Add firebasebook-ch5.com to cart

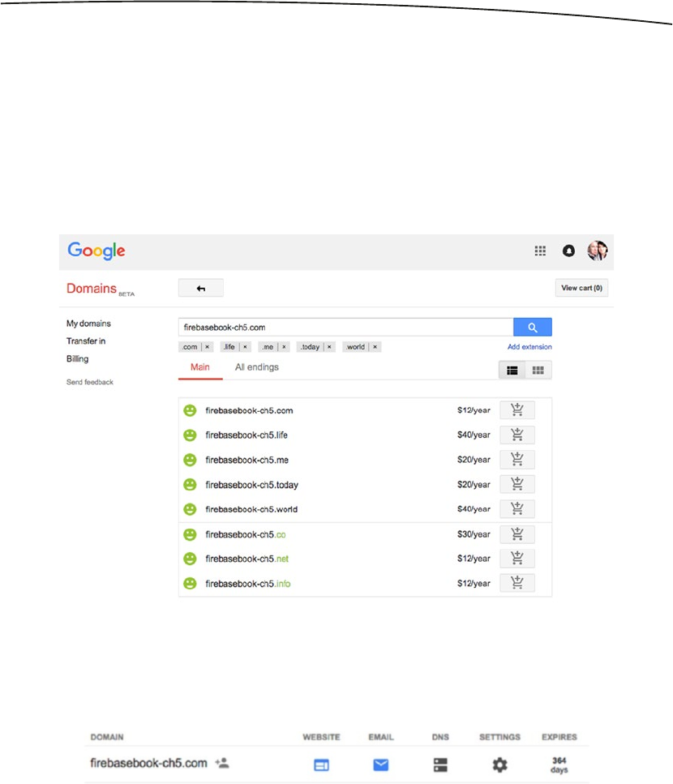click(x=517, y=410)
